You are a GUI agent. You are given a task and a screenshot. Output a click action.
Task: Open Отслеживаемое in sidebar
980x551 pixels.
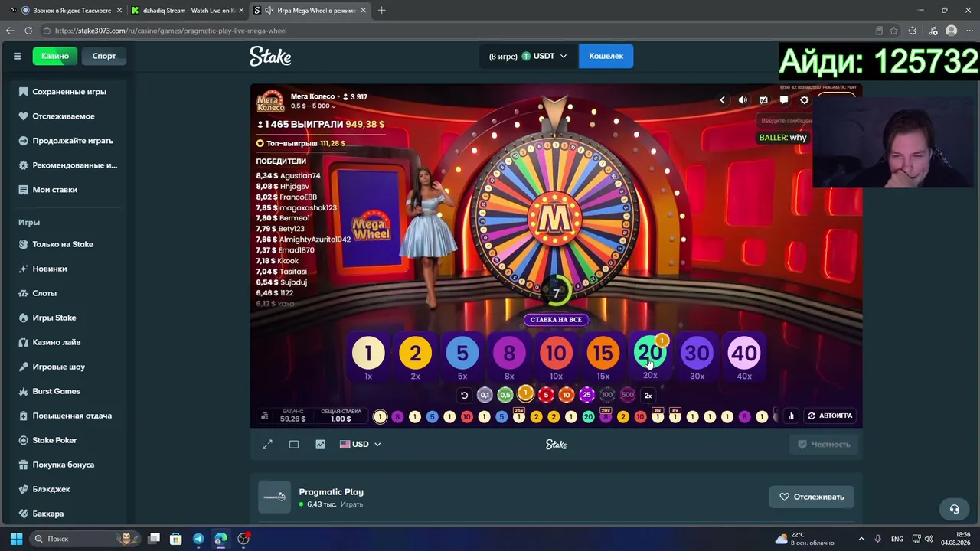point(63,116)
